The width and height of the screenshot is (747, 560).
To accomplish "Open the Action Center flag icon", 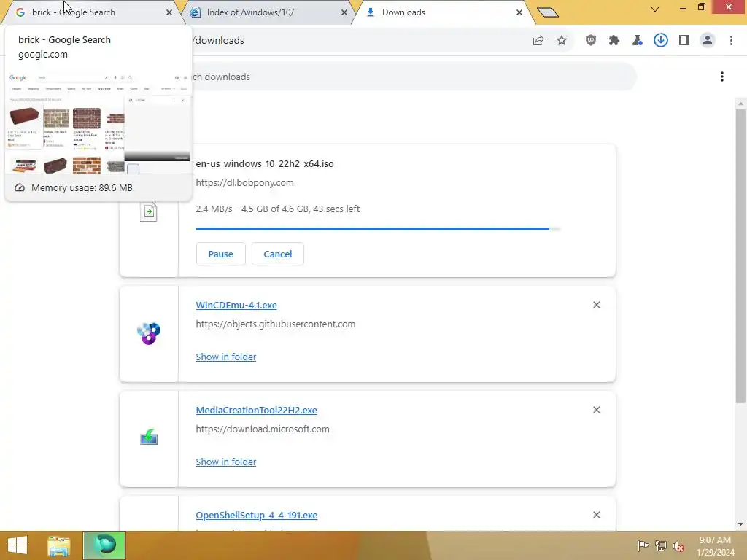I will point(643,545).
